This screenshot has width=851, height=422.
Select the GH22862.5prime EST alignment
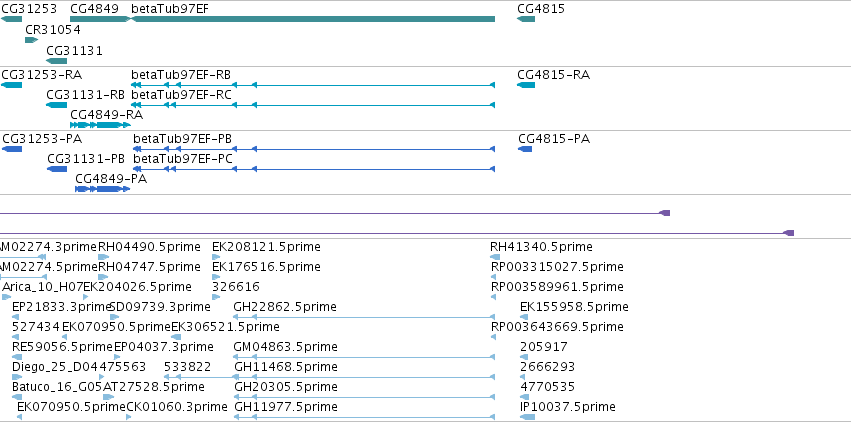[x=364, y=317]
